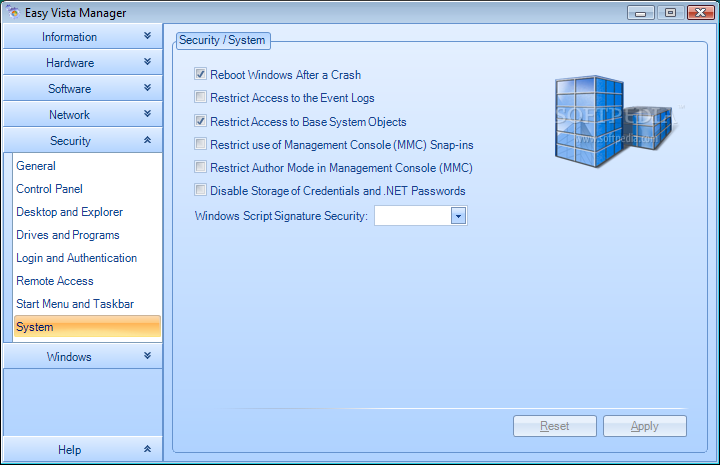Expand the Information section chevron
The image size is (720, 465).
(147, 35)
